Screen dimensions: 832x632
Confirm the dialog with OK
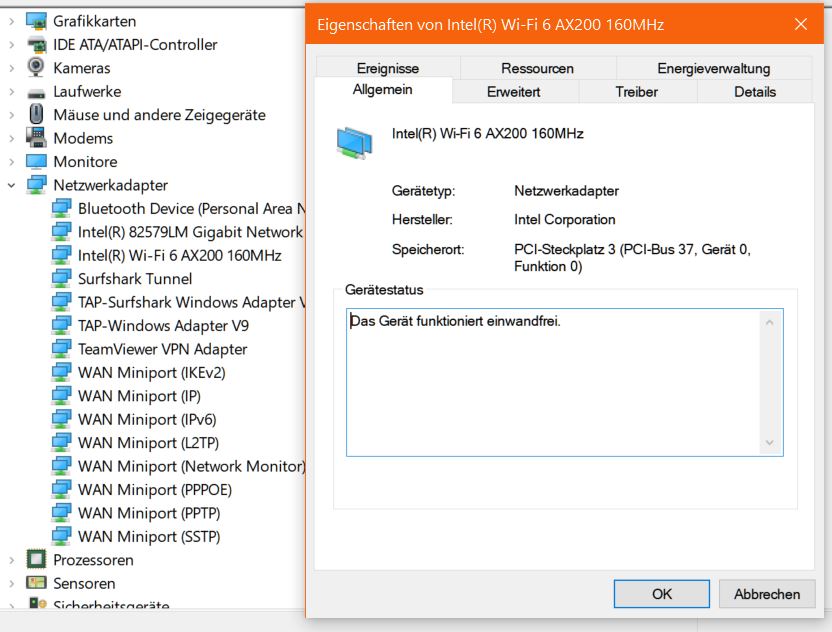point(662,594)
